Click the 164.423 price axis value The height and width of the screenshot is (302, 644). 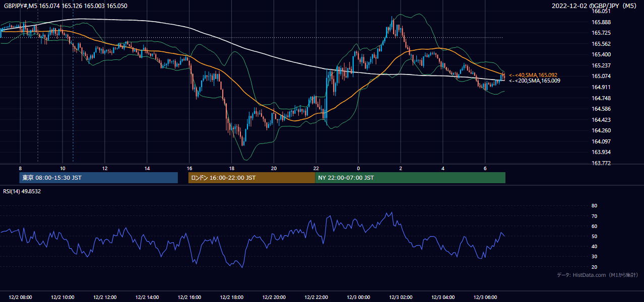point(601,120)
